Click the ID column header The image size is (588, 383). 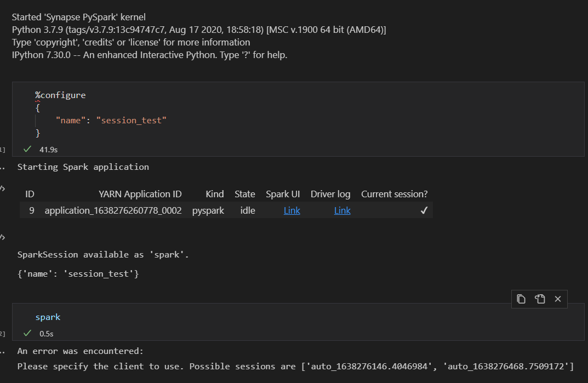click(30, 194)
